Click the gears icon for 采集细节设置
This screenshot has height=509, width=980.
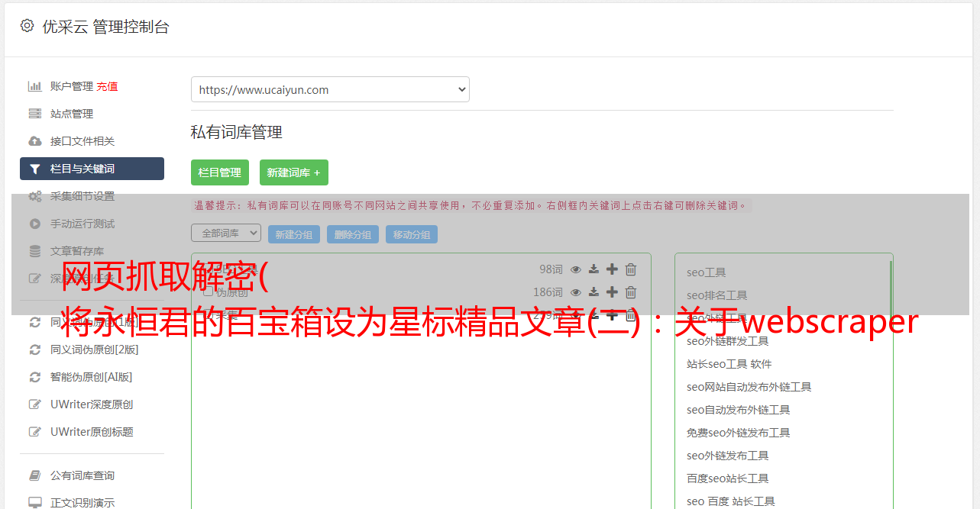pyautogui.click(x=35, y=196)
